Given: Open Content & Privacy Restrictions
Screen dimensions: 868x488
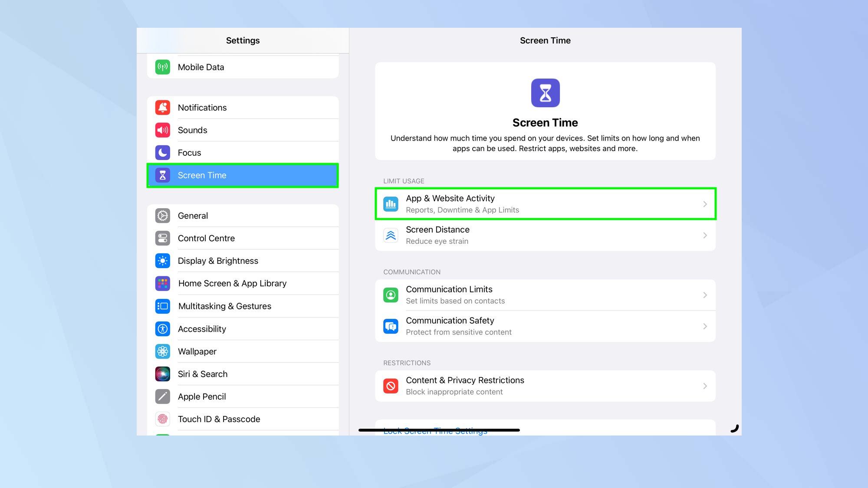Looking at the screenshot, I should pyautogui.click(x=545, y=386).
